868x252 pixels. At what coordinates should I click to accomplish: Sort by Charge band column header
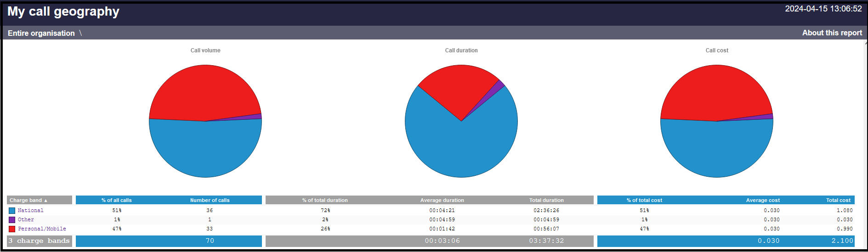point(28,200)
